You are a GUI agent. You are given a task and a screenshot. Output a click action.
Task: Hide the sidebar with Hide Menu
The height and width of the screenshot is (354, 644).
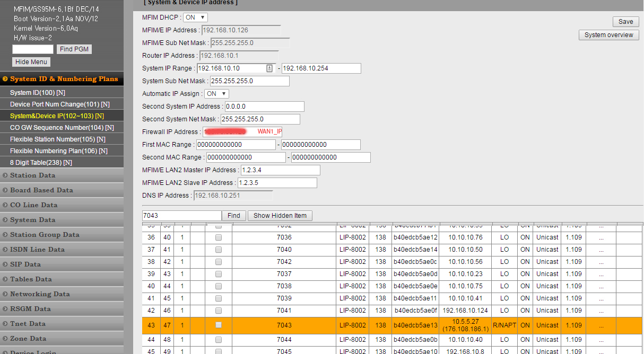31,62
